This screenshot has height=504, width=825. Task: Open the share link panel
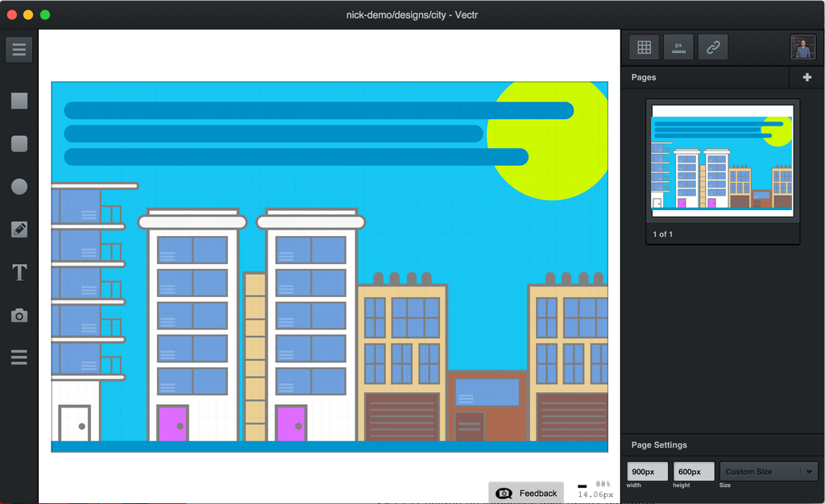[712, 46]
